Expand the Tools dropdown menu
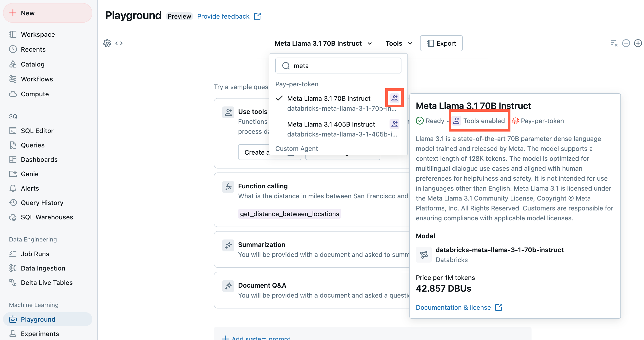 coord(398,43)
